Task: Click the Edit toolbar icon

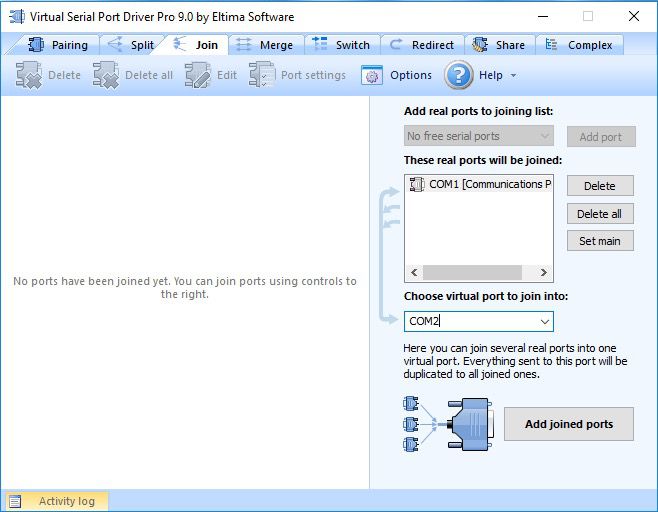Action: pos(198,75)
